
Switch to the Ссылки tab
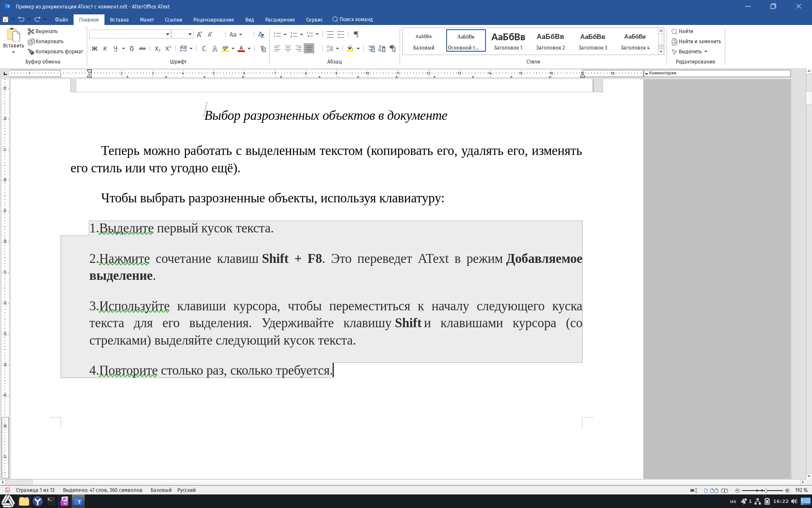(173, 19)
